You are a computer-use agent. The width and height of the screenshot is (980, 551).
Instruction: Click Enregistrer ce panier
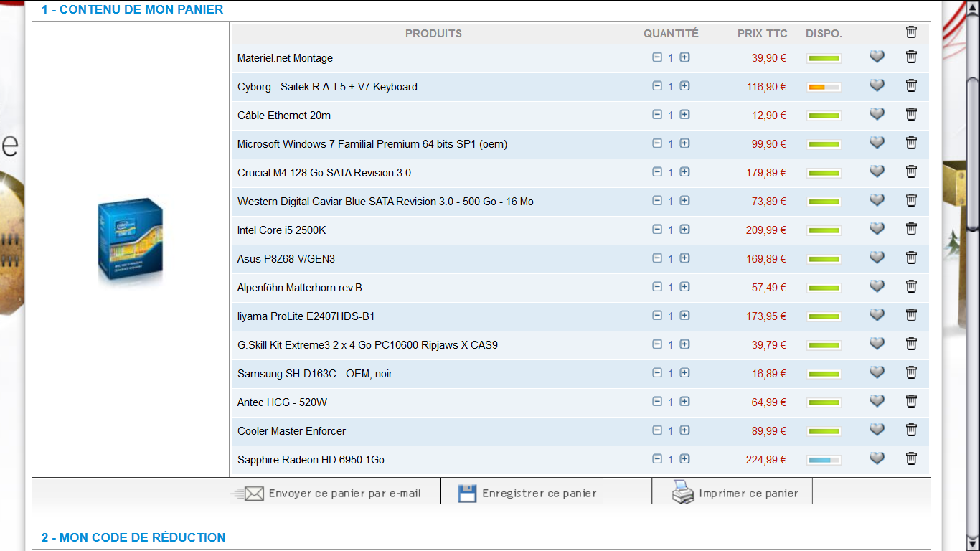click(x=538, y=494)
